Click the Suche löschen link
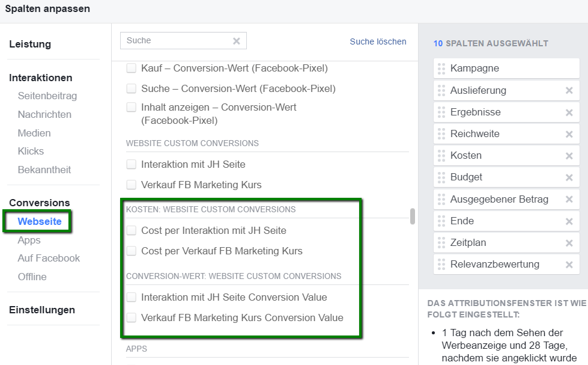588x365 pixels. (x=378, y=41)
